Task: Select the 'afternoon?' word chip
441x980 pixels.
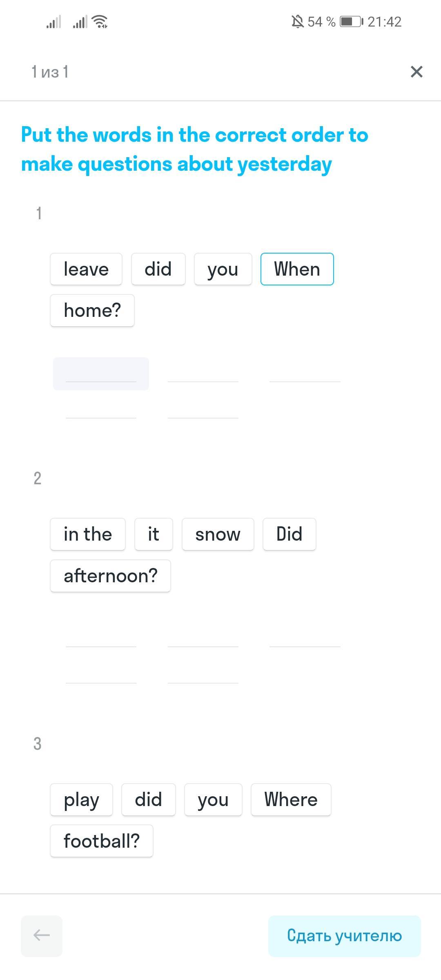Action: click(110, 576)
